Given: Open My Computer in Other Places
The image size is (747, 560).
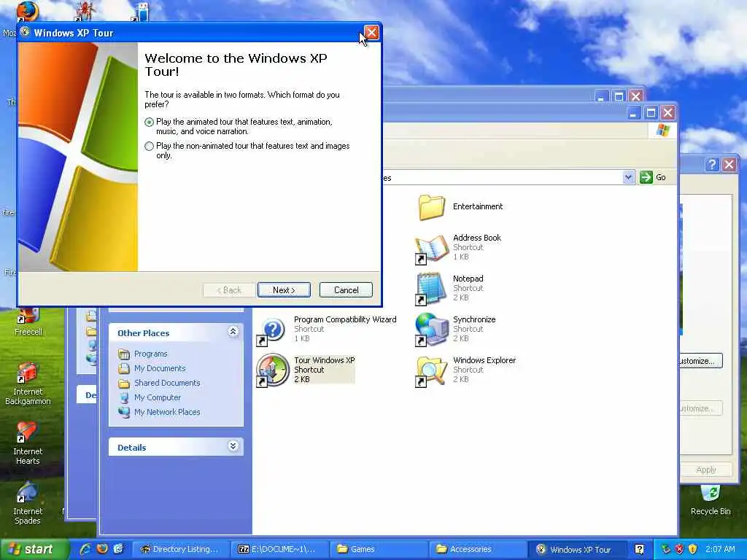Looking at the screenshot, I should pyautogui.click(x=158, y=397).
